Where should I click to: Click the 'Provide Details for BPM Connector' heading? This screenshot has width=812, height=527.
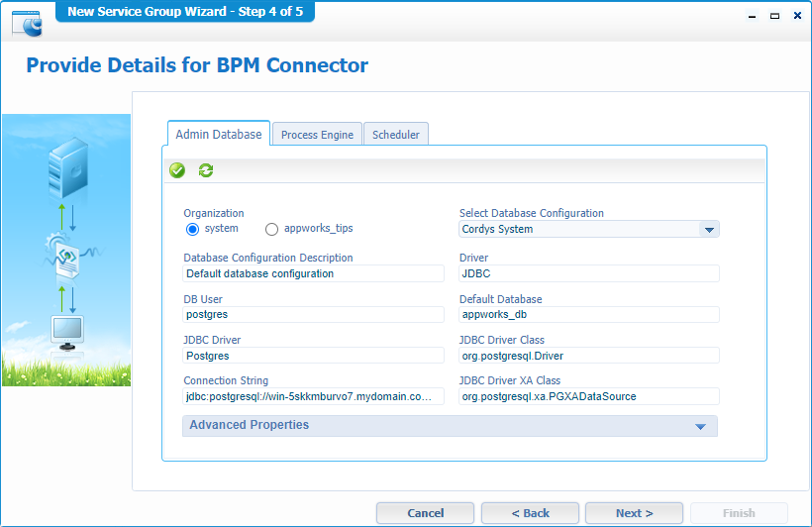point(197,65)
